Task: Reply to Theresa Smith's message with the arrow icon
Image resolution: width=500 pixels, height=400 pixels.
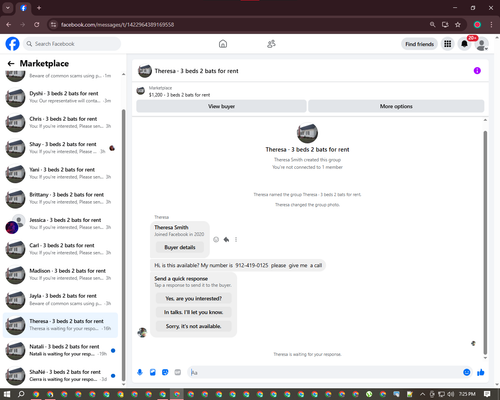Action: click(226, 239)
